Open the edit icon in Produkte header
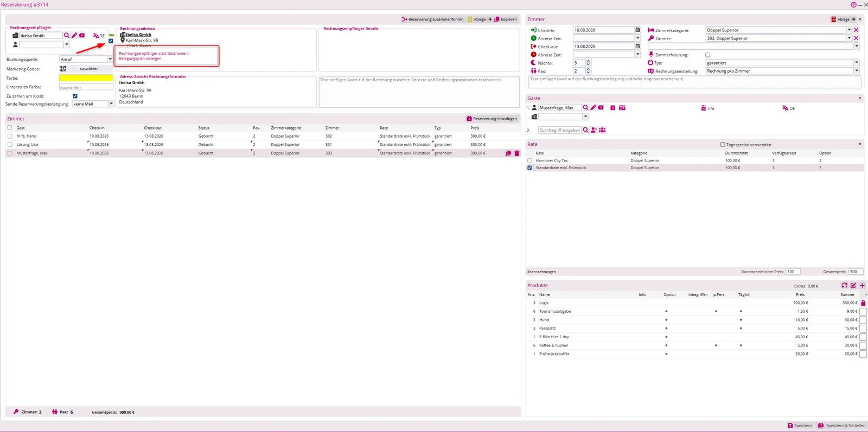This screenshot has height=432, width=868. coord(853,286)
